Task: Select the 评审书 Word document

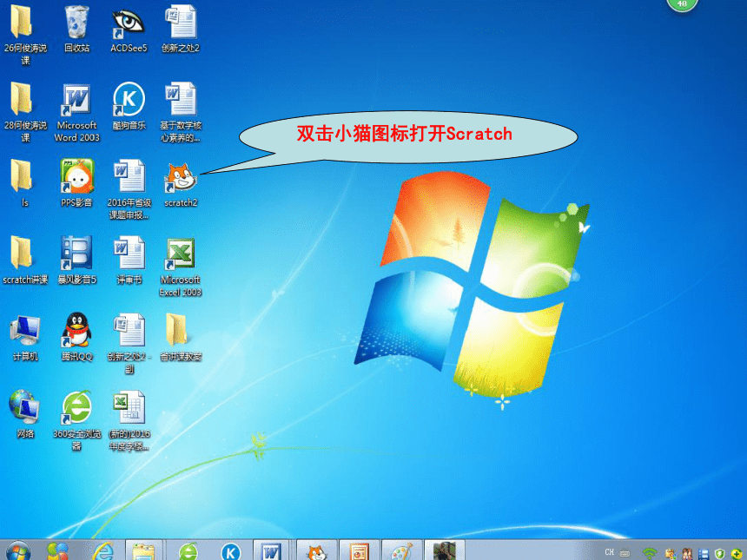Action: [129, 253]
